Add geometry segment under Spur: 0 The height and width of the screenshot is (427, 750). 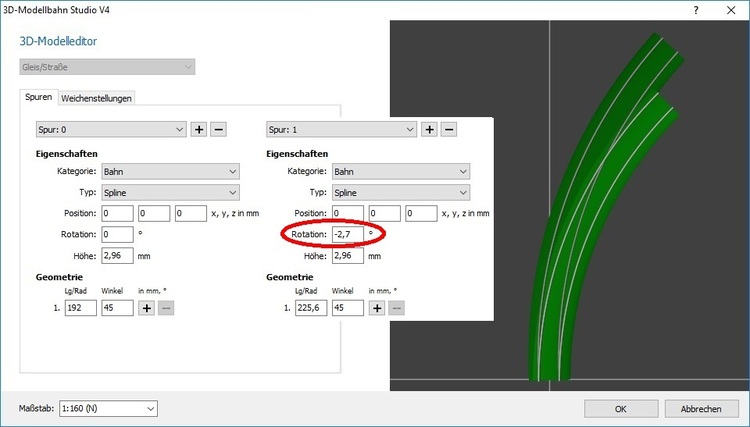pyautogui.click(x=146, y=308)
